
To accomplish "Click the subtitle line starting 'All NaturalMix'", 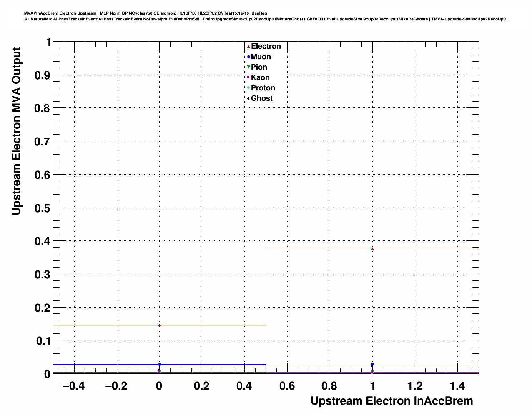I will 266,19.
